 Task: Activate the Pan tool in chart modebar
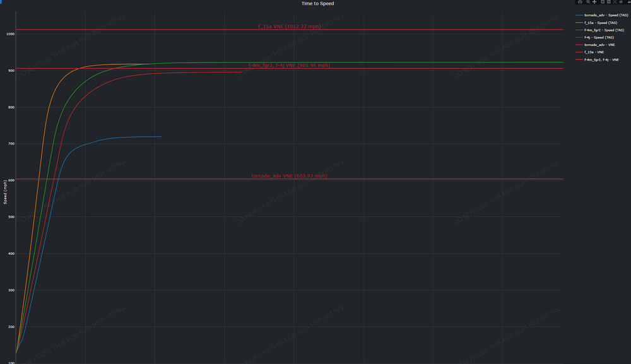pos(594,2)
